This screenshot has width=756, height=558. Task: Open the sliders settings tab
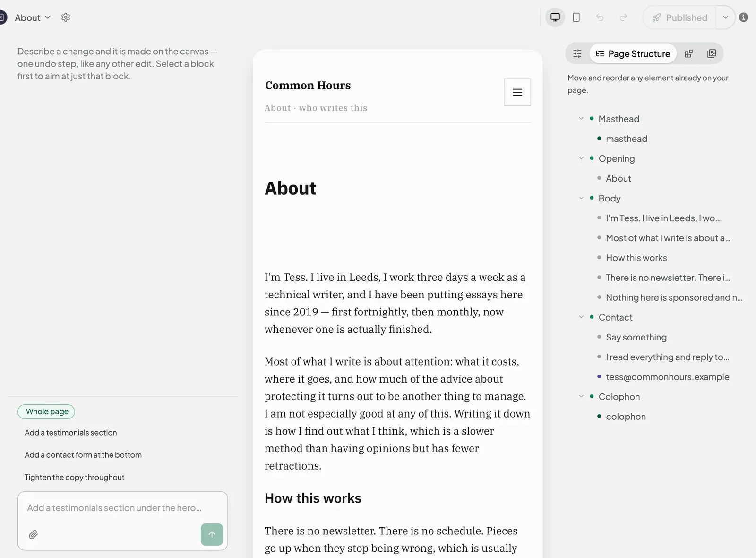point(577,53)
